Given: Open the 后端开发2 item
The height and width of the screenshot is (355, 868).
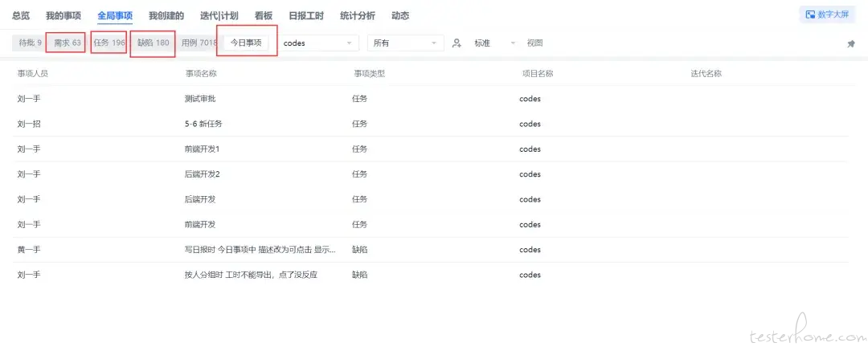Looking at the screenshot, I should 202,174.
